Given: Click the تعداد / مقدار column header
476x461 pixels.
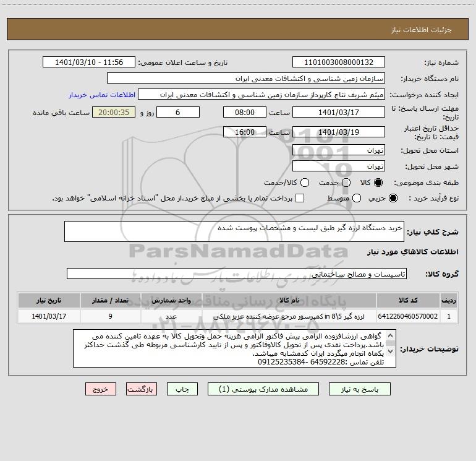Looking at the screenshot, I should click(x=110, y=300).
